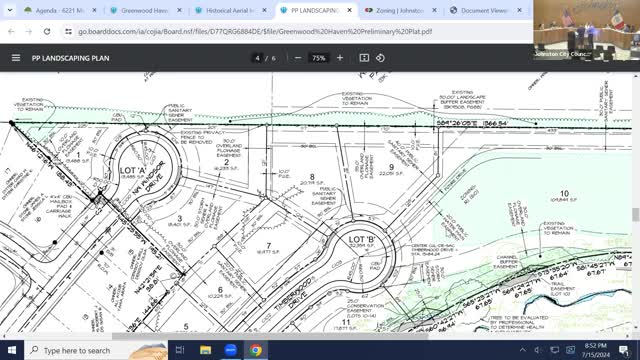The width and height of the screenshot is (640, 360).
Task: Click the Type here to search box
Action: tap(96, 350)
